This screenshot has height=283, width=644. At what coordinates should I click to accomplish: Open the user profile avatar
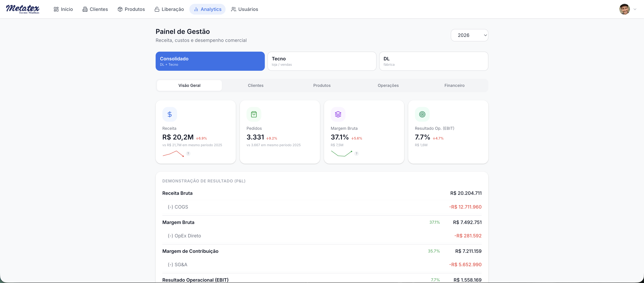[624, 9]
